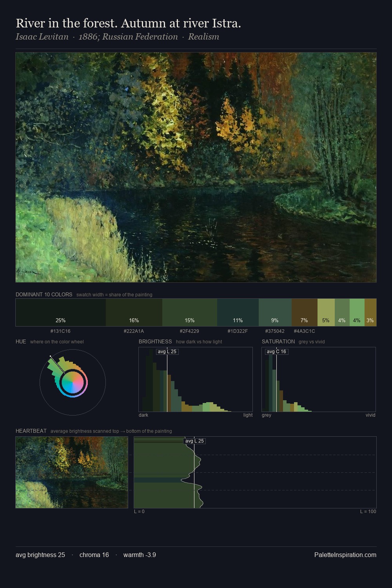This screenshot has height=588, width=392.
Task: Click artist name Isaac Levitan
Action: (42, 37)
